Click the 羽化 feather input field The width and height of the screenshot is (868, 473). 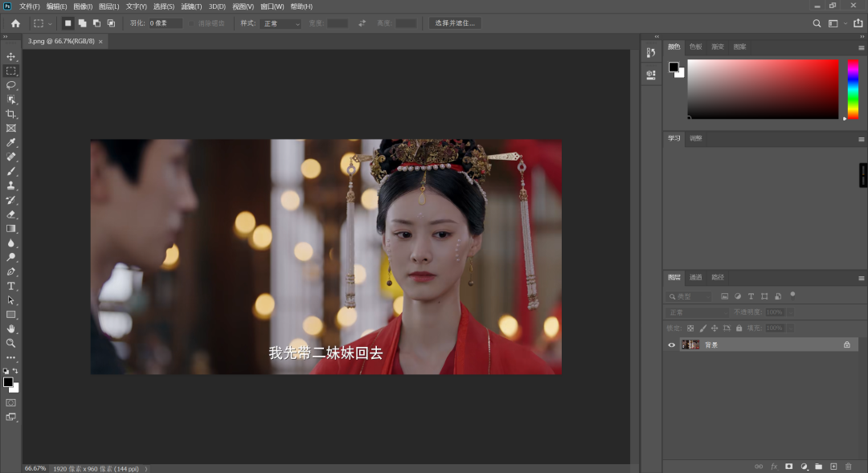pos(165,23)
